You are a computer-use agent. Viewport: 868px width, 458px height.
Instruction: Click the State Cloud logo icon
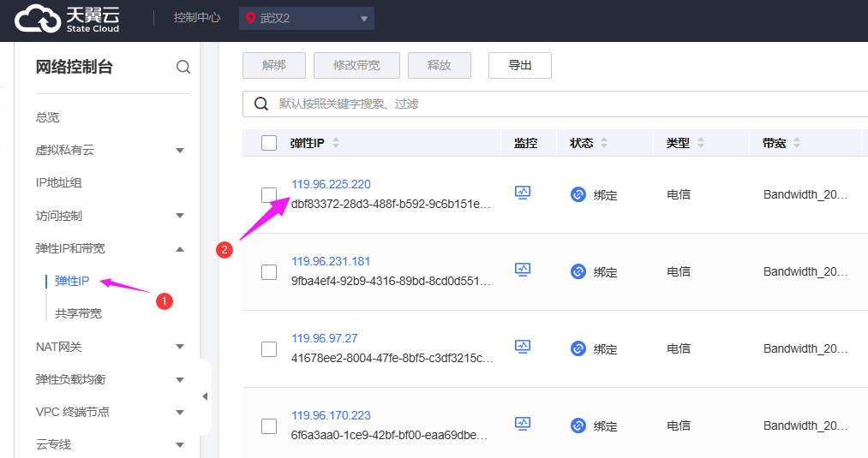(38, 19)
